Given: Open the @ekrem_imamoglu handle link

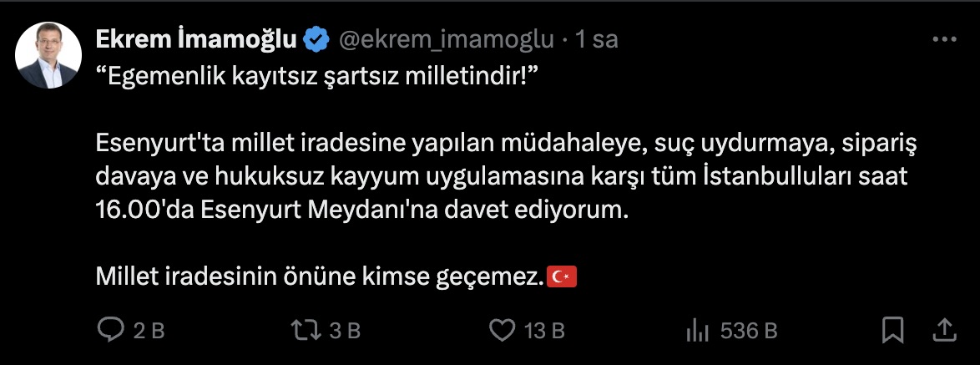Looking at the screenshot, I should [445, 39].
